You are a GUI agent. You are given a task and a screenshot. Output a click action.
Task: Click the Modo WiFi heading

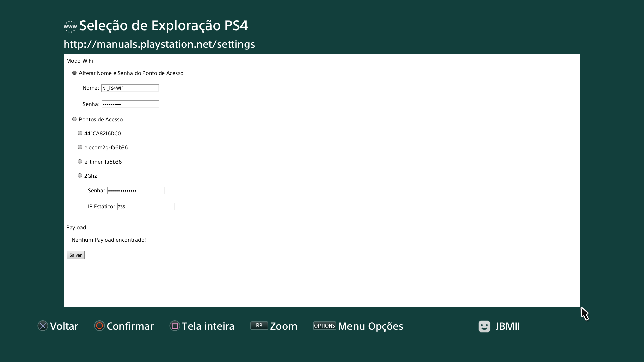(79, 61)
